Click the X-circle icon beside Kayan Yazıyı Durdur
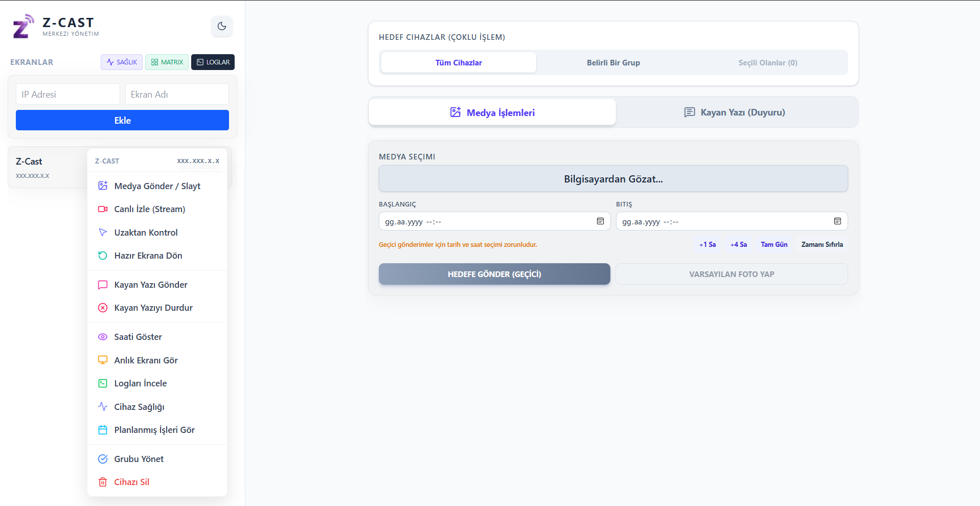The width and height of the screenshot is (980, 506). tap(103, 308)
